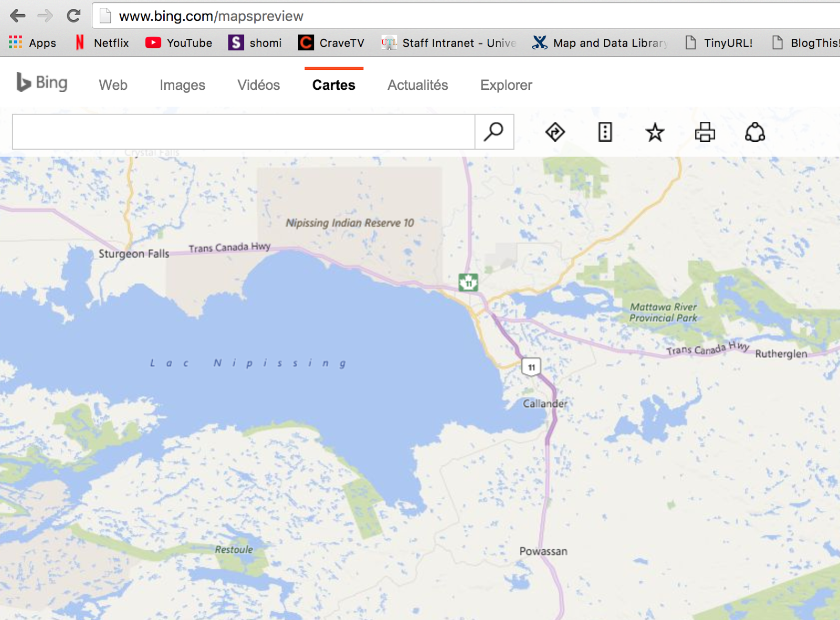The image size is (840, 620).
Task: Go back using the browser back arrow
Action: [17, 15]
